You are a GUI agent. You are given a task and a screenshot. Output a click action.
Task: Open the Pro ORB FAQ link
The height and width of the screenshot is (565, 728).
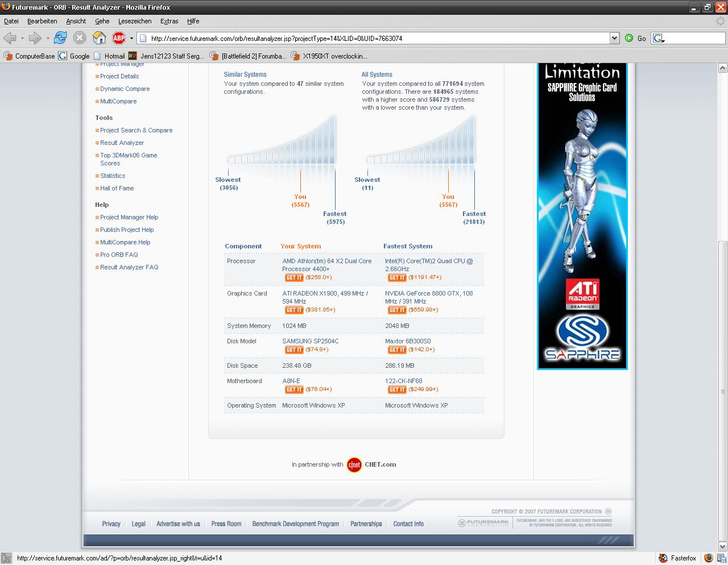click(x=119, y=255)
